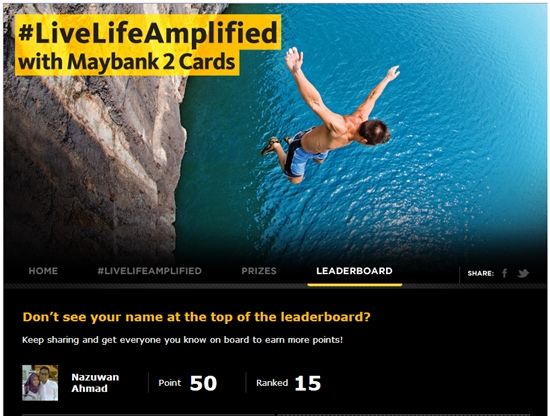Click the 'Don't see your name' heading
550x416 pixels.
(196, 317)
